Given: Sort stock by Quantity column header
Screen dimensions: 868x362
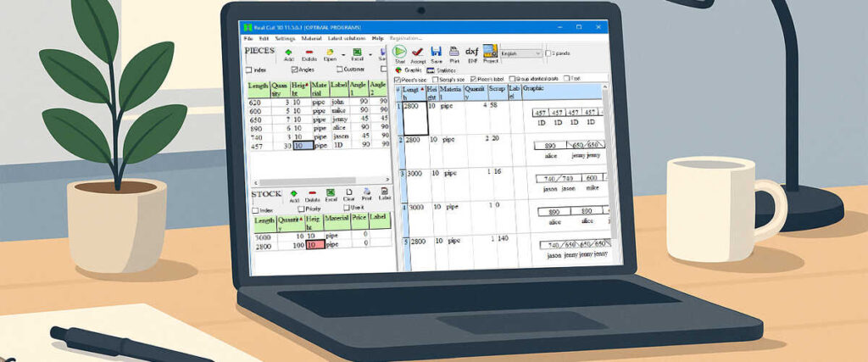Looking at the screenshot, I should click(x=290, y=224).
